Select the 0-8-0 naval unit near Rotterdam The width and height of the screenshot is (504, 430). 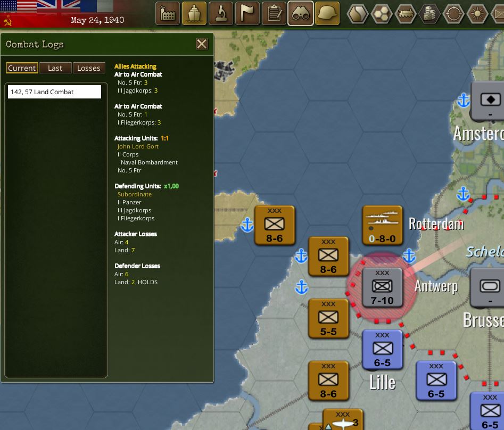click(382, 226)
